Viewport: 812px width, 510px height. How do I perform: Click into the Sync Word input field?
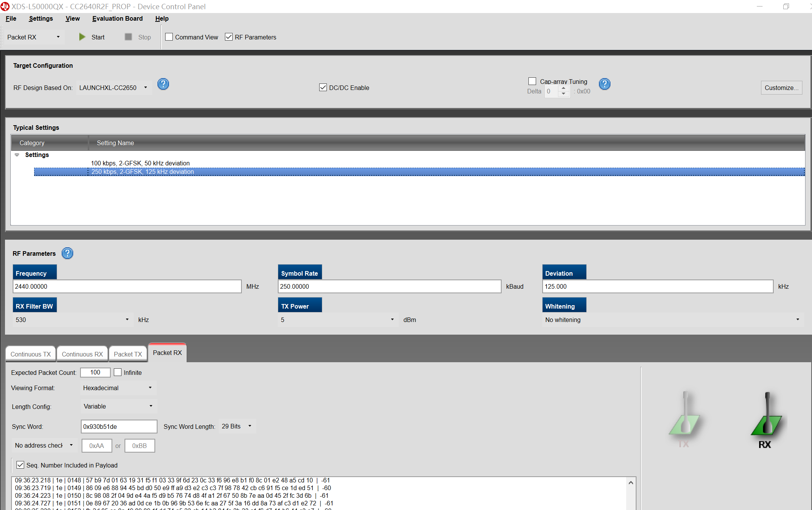(119, 426)
